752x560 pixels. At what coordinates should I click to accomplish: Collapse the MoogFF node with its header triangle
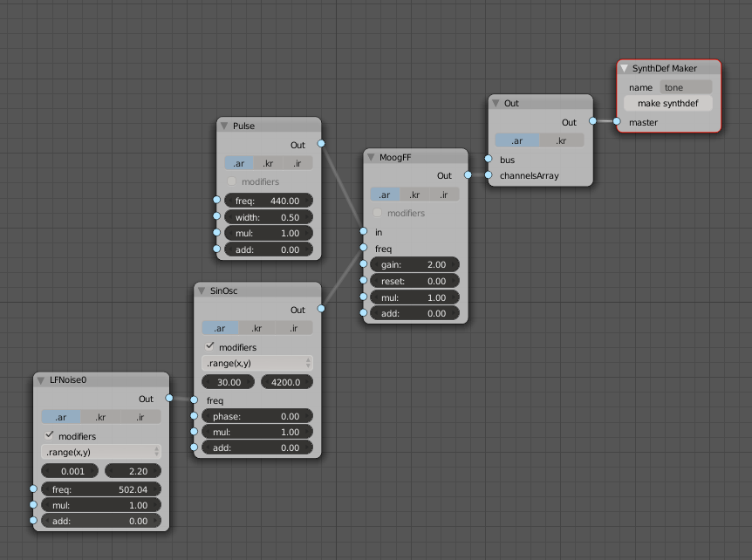[x=370, y=156]
